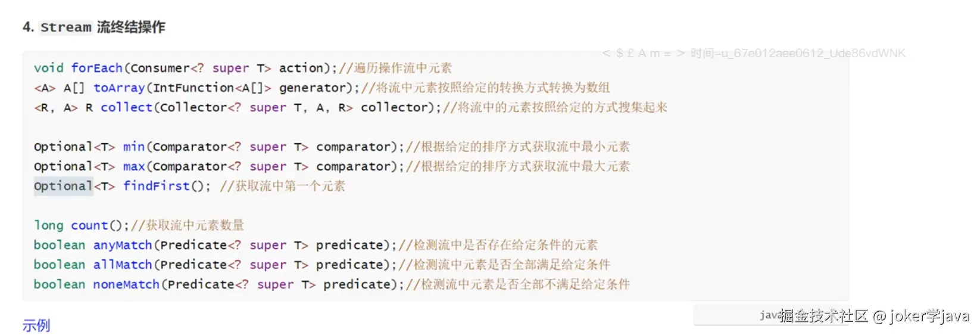Click the min method name
Image resolution: width=980 pixels, height=335 pixels.
134,147
